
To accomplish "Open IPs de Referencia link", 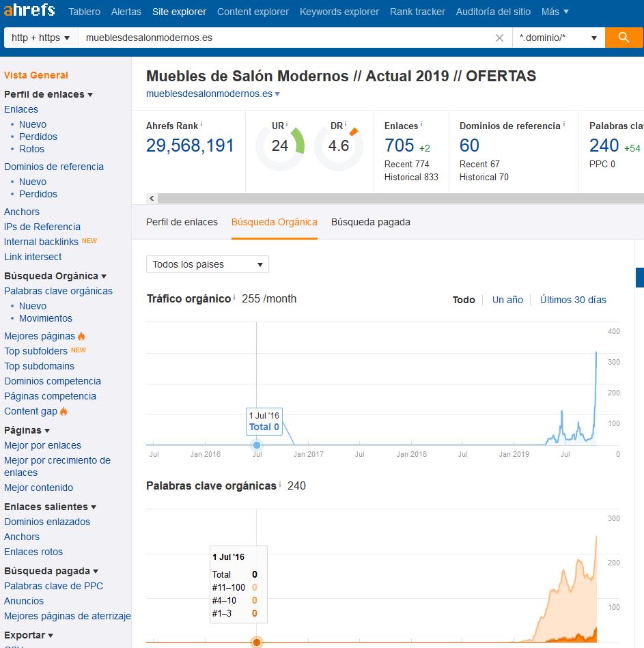I will 42,227.
